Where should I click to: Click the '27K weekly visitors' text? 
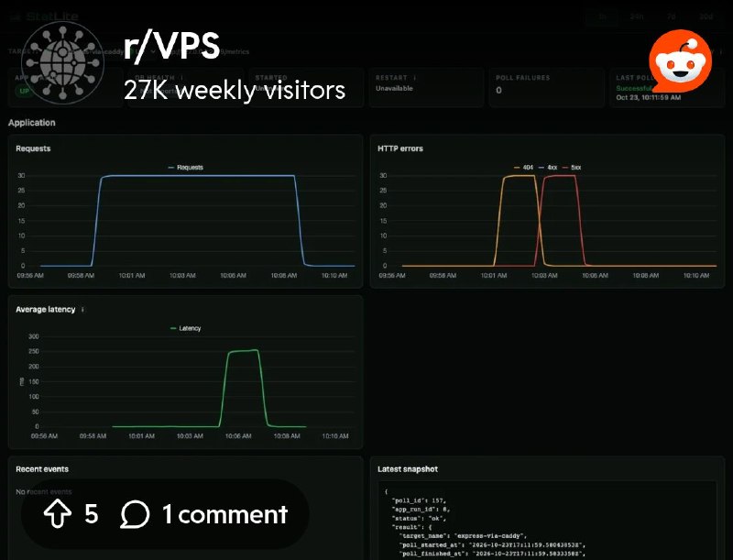coord(235,90)
